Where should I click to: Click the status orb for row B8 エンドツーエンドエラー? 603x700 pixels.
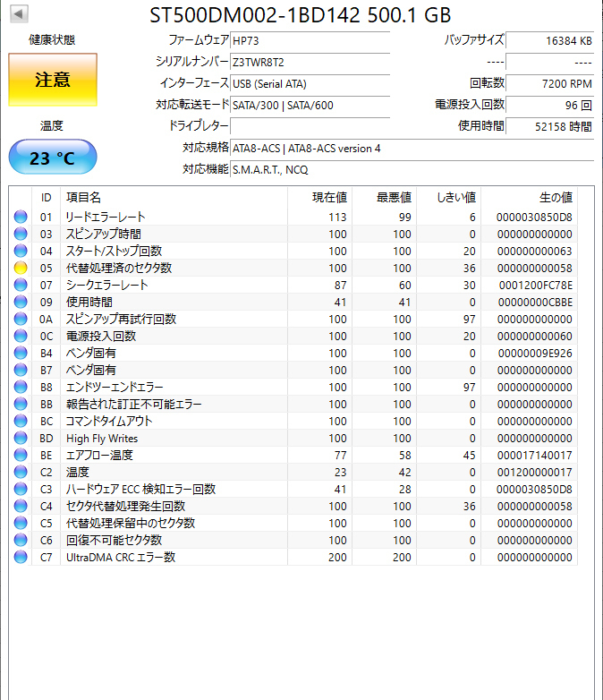click(21, 387)
